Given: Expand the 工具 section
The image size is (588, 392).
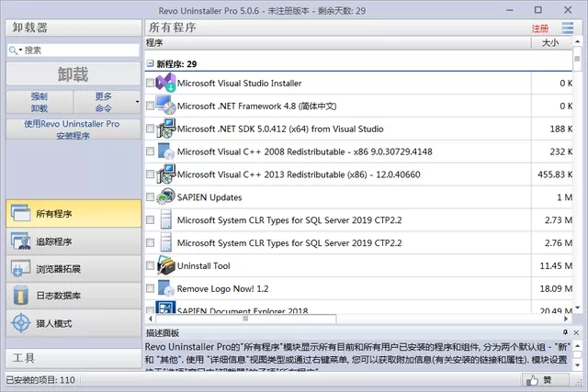Looking at the screenshot, I should tap(73, 358).
